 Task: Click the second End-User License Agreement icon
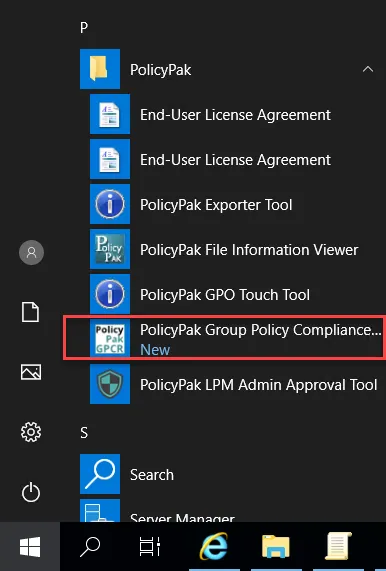[110, 159]
